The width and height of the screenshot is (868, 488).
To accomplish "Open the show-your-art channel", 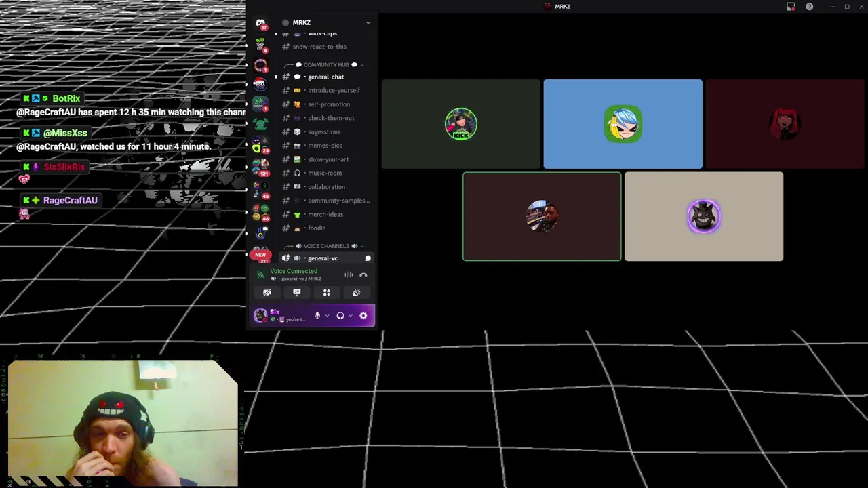I will coord(326,159).
